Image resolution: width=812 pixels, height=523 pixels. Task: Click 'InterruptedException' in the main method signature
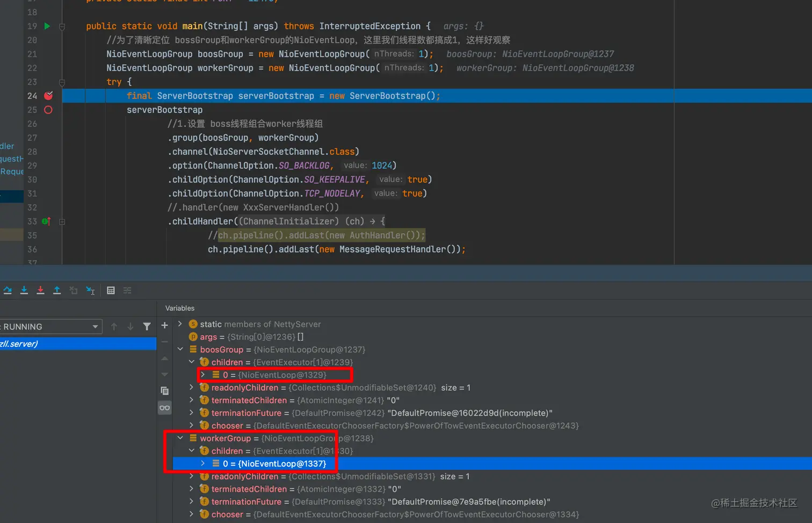pos(370,26)
